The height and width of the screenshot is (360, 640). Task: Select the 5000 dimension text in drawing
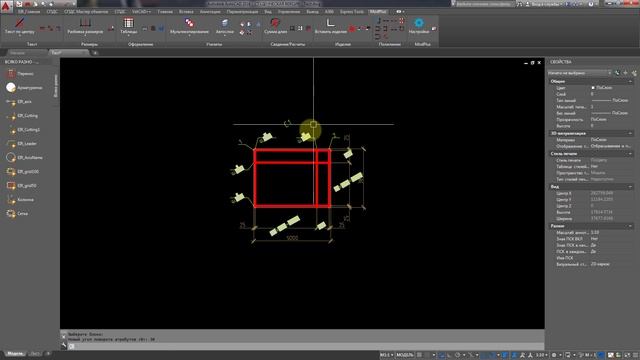tap(292, 238)
